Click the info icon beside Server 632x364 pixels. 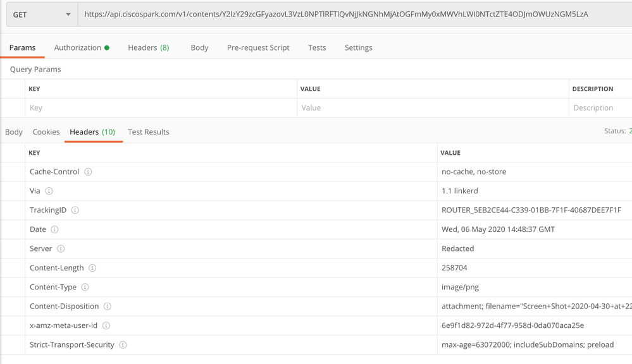(61, 249)
